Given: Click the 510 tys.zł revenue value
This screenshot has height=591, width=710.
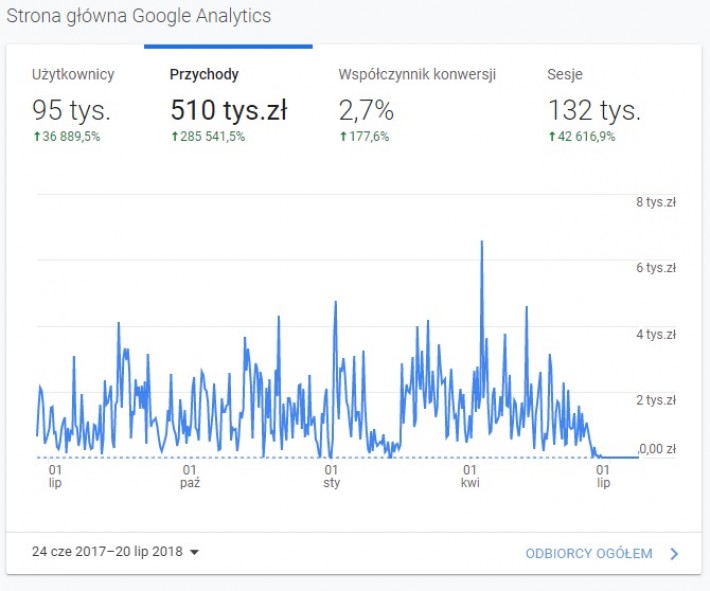Looking at the screenshot, I should (x=228, y=109).
